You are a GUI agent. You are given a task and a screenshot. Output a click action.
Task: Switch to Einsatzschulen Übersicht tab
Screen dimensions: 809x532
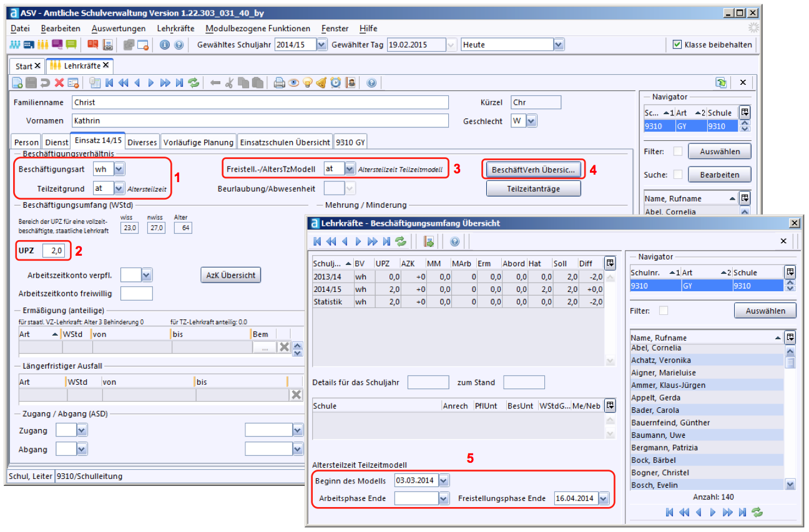pyautogui.click(x=285, y=142)
